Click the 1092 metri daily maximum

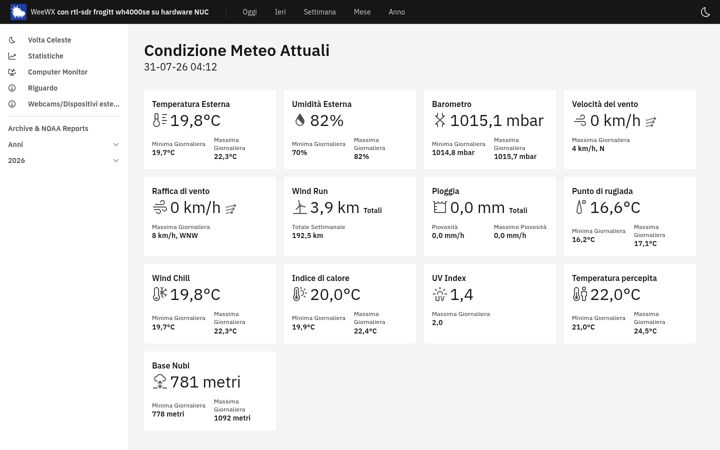[x=232, y=418]
